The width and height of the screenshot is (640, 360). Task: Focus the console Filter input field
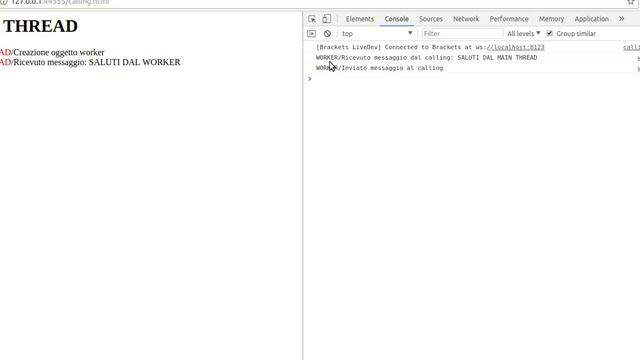coord(462,33)
